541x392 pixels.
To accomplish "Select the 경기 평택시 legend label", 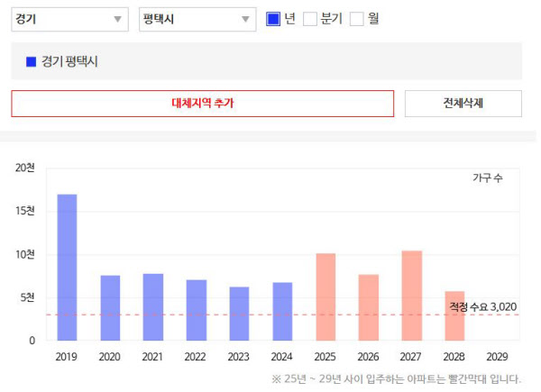I will point(69,62).
